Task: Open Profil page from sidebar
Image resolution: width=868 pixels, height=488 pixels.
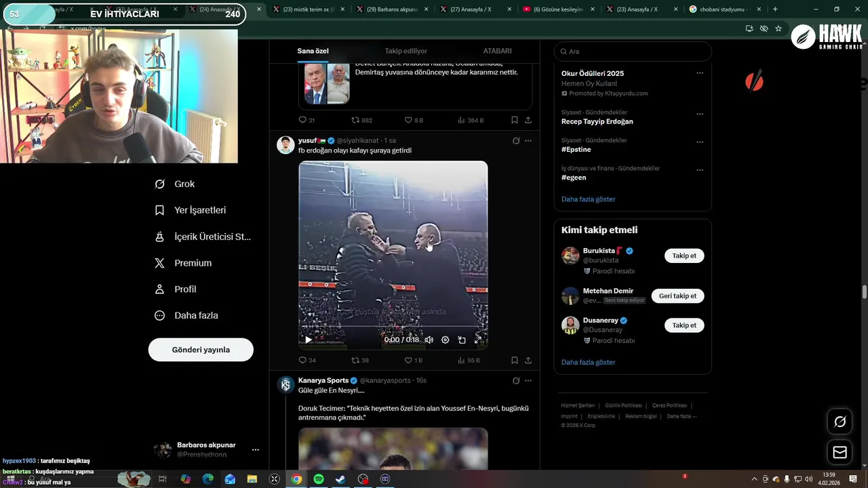Action: [176, 289]
